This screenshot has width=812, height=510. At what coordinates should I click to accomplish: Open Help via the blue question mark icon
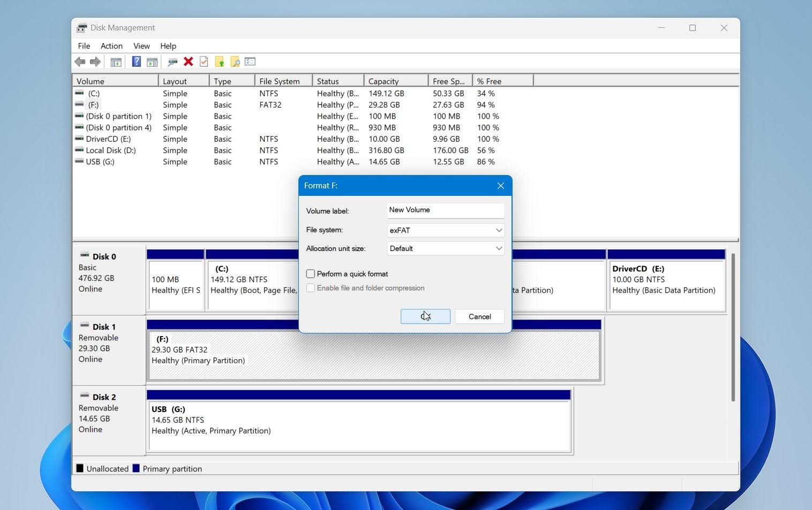(x=137, y=62)
